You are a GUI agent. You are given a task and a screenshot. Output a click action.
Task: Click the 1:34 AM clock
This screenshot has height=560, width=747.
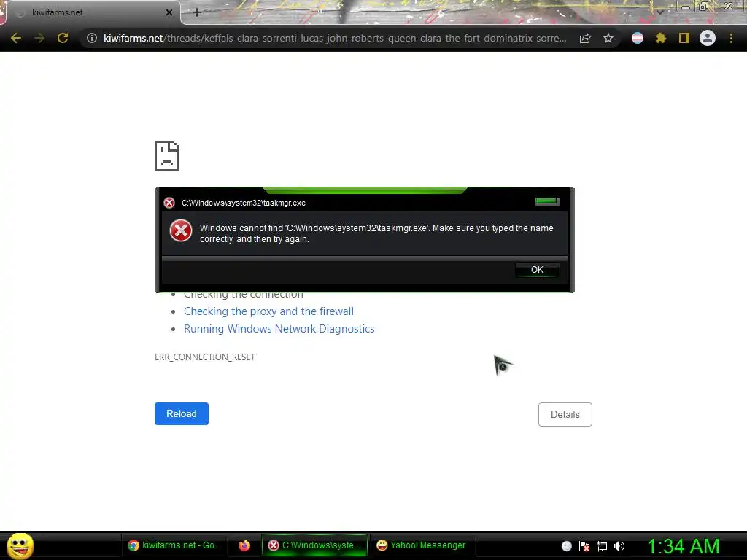coord(683,546)
